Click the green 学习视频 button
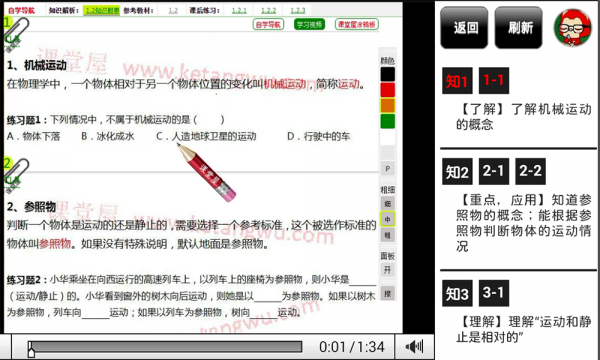The width and height of the screenshot is (600, 360). pos(309,24)
